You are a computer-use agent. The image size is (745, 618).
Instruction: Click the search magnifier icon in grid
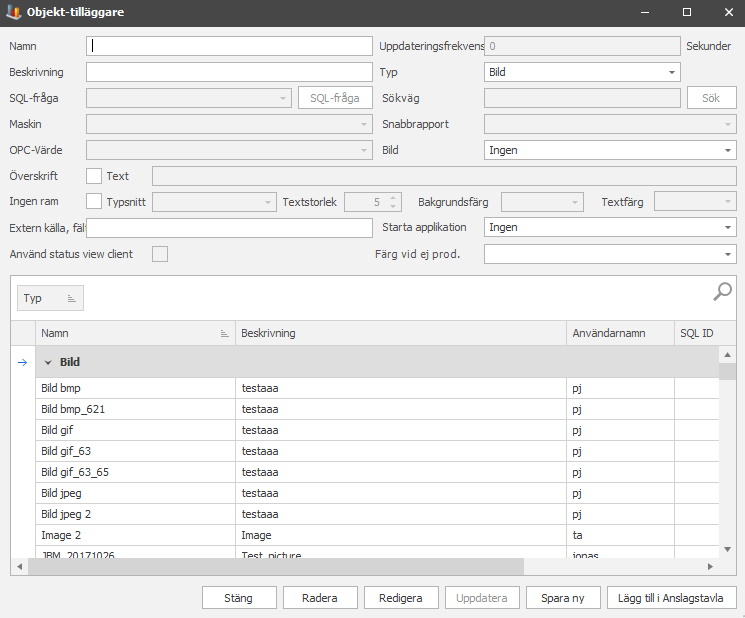click(x=722, y=291)
